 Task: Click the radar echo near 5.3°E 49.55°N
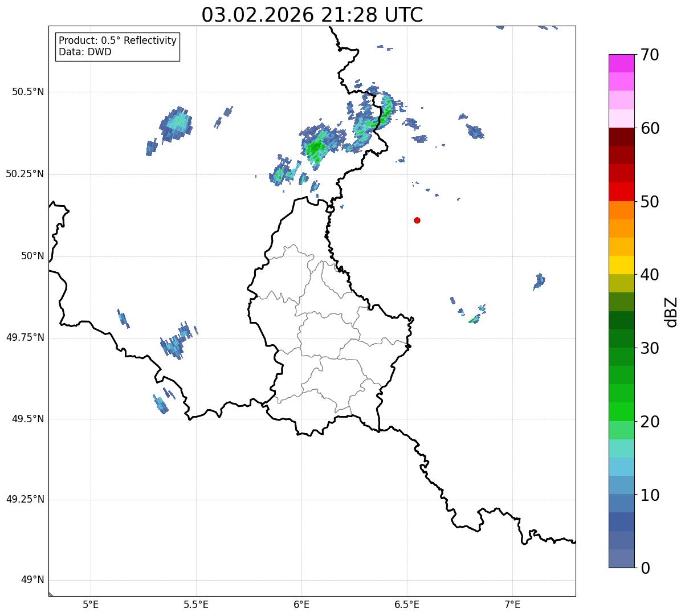(x=160, y=404)
